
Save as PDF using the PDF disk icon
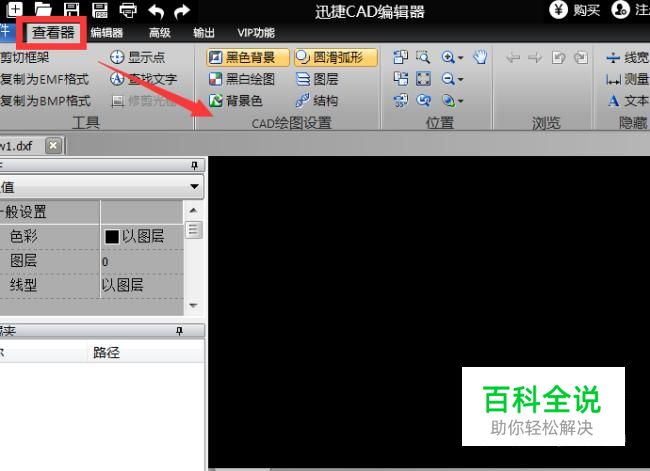click(99, 10)
